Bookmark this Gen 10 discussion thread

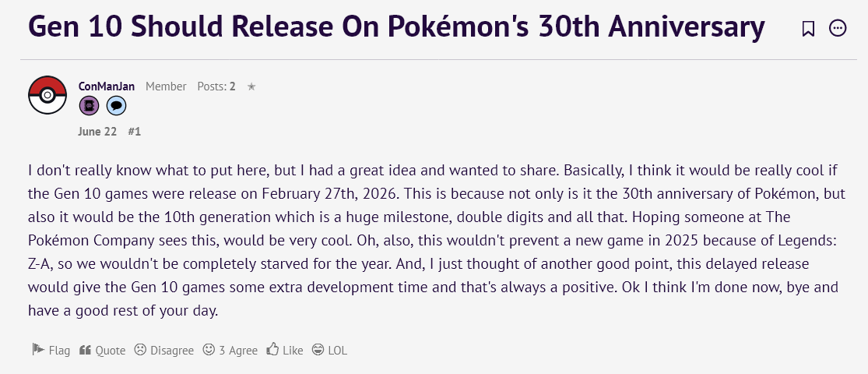[808, 28]
